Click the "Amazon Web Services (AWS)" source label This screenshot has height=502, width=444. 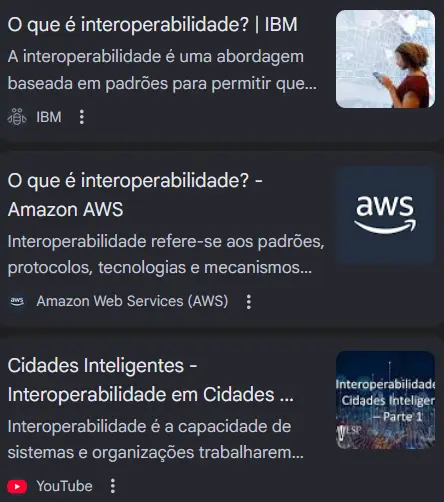point(132,301)
